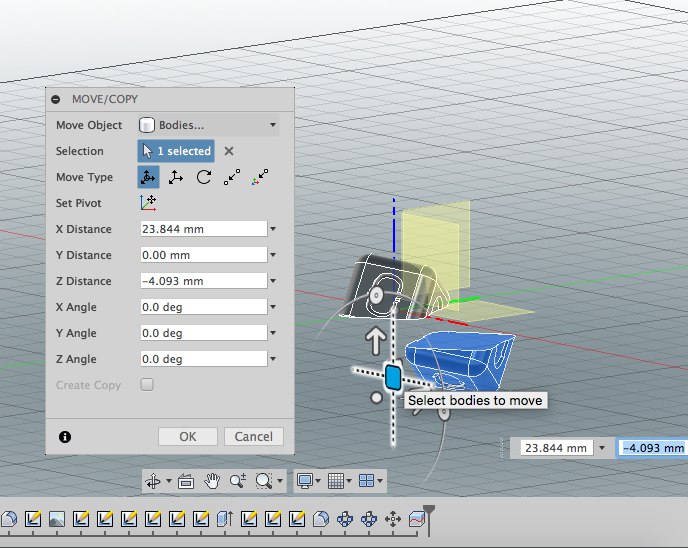Click the Grid and Snaps icon
Viewport: 688px width, 548px height.
pos(336,481)
